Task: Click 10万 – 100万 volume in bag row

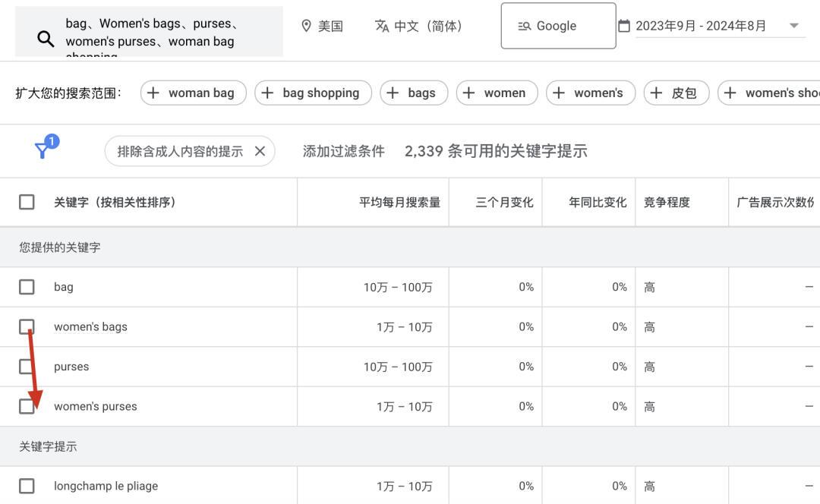Action: point(398,287)
